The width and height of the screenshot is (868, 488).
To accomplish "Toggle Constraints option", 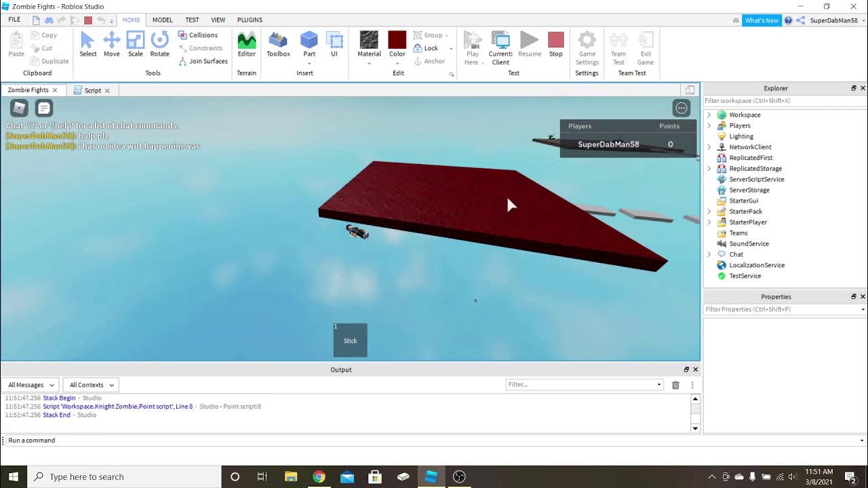I will pyautogui.click(x=201, y=48).
